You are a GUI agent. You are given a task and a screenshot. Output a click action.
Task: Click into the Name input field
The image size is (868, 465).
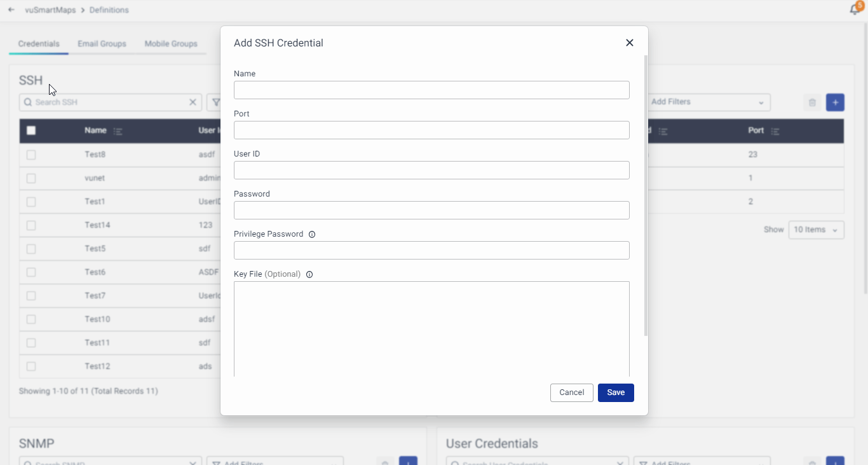(431, 90)
